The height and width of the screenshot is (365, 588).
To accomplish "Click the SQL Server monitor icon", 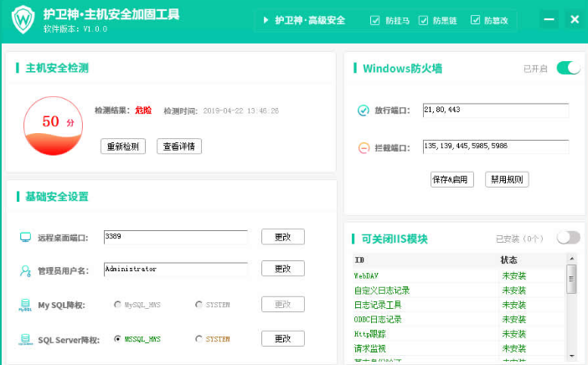I will (25, 340).
